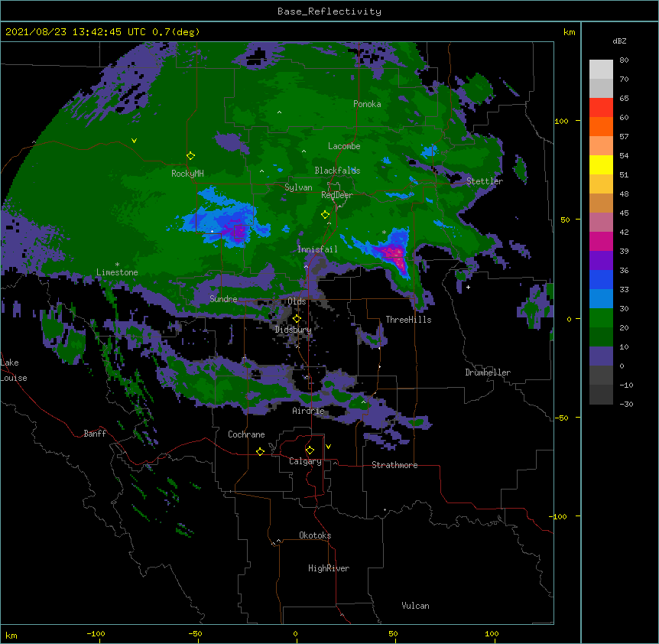
Task: Select the km unit label at bottom left
Action: (x=11, y=635)
